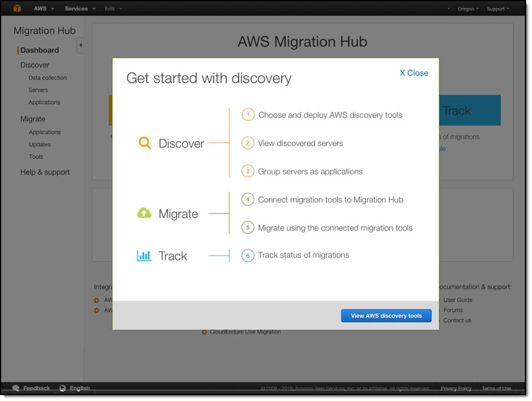
Task: Open Data collection under Discover
Action: [x=47, y=78]
